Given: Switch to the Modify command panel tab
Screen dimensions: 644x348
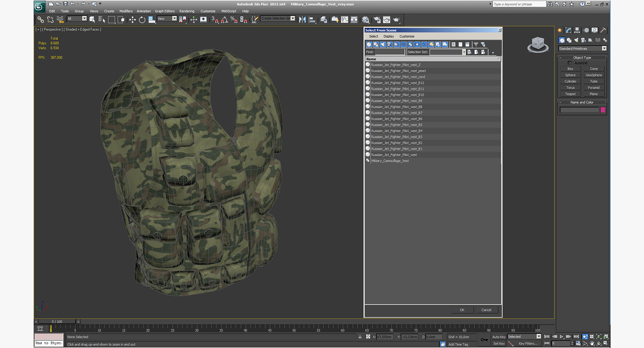Looking at the screenshot, I should pyautogui.click(x=568, y=30).
